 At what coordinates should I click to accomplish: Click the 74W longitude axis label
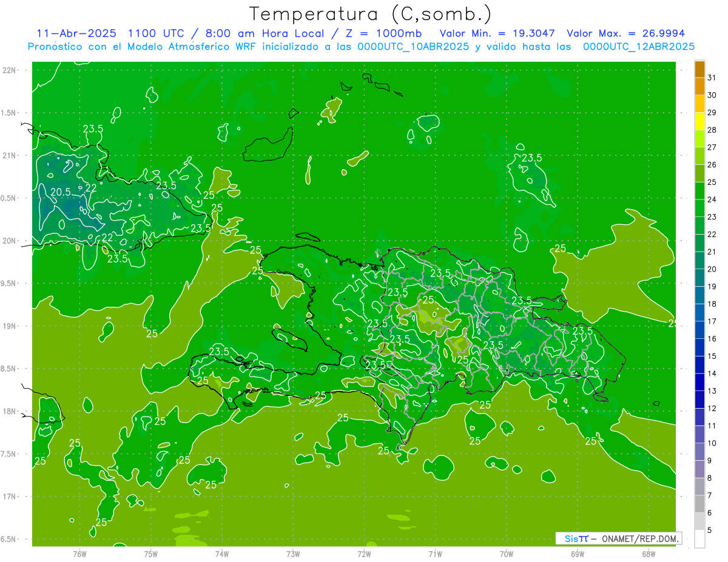point(221,554)
